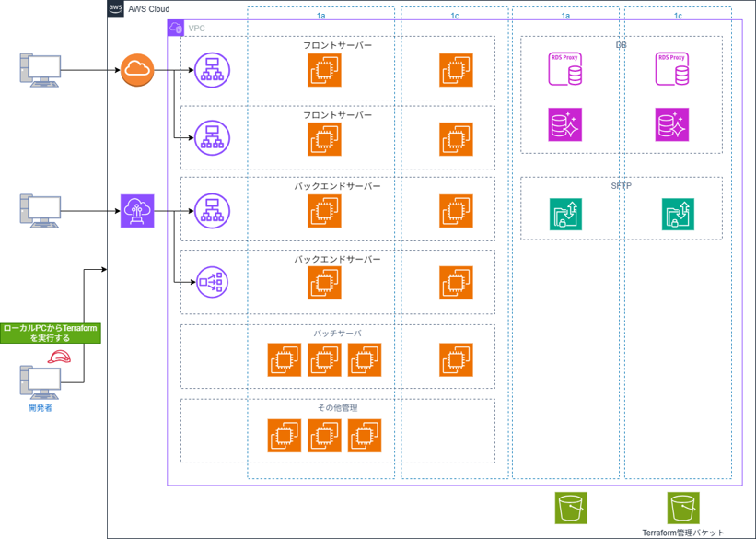This screenshot has width=756, height=539.
Task: Select the SFTP group label text
Action: point(621,186)
